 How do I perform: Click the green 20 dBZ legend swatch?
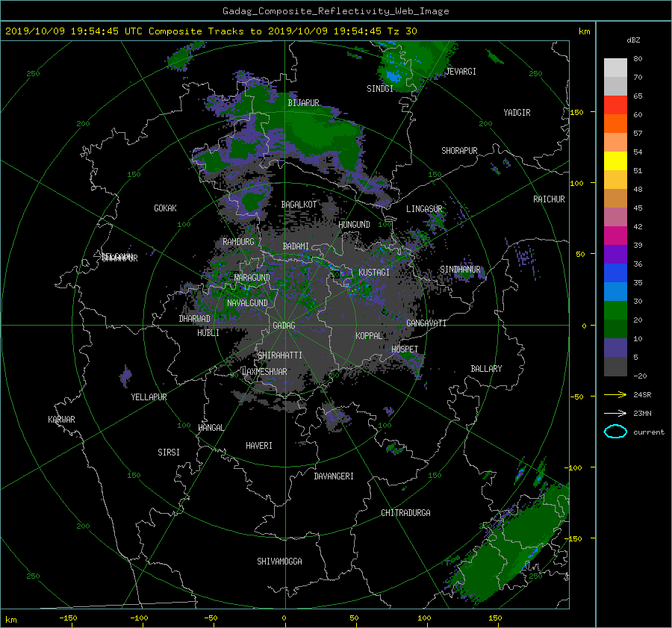click(615, 310)
